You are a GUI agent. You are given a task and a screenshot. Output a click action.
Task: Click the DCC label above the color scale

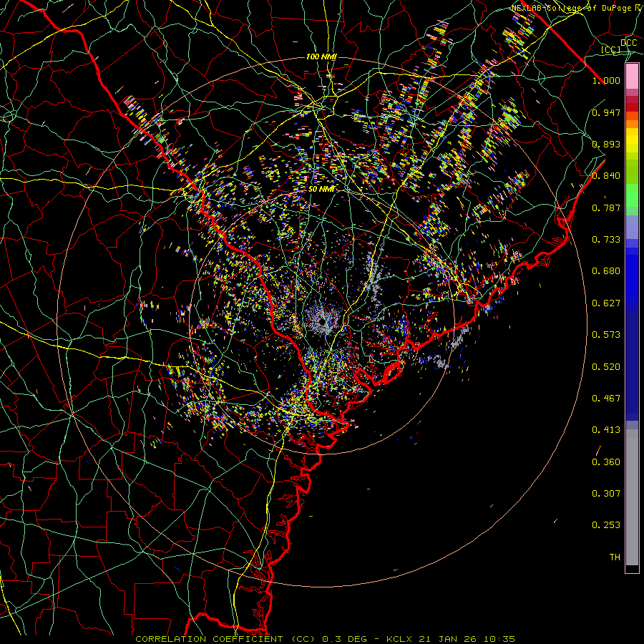pyautogui.click(x=629, y=43)
